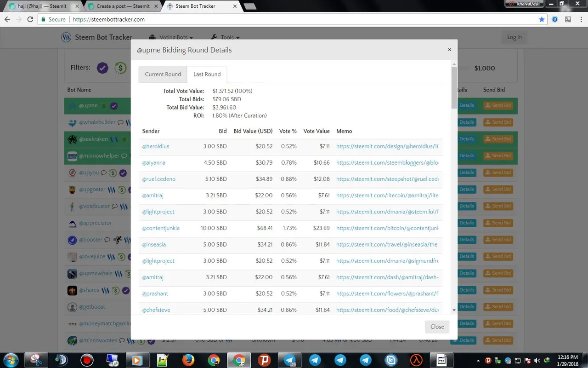Click the @upgoater bot avatar icon

(x=72, y=190)
